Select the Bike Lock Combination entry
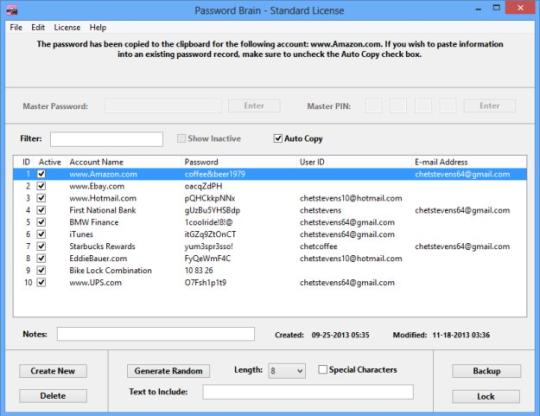Image resolution: width=540 pixels, height=416 pixels. [x=110, y=270]
